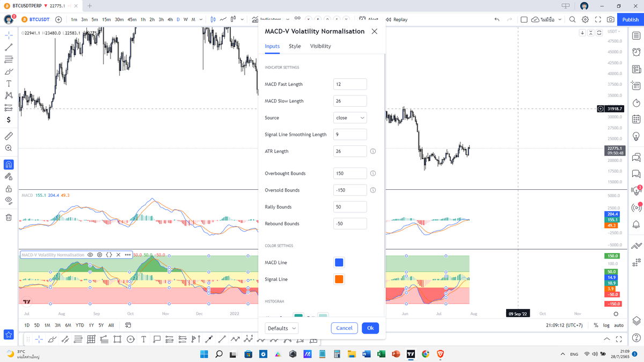Open more options on MACD-V legend

pos(128,255)
